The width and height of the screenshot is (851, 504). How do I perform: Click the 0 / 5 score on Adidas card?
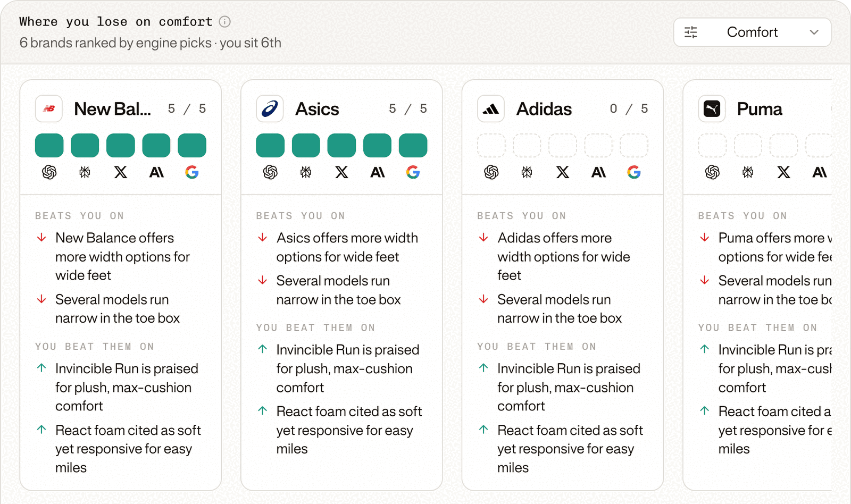(629, 109)
